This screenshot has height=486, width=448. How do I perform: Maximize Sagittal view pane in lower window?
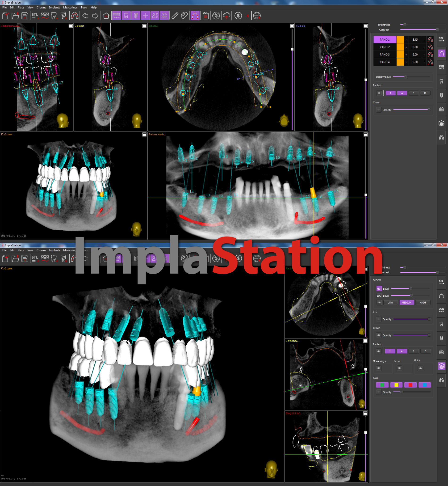coord(365,414)
